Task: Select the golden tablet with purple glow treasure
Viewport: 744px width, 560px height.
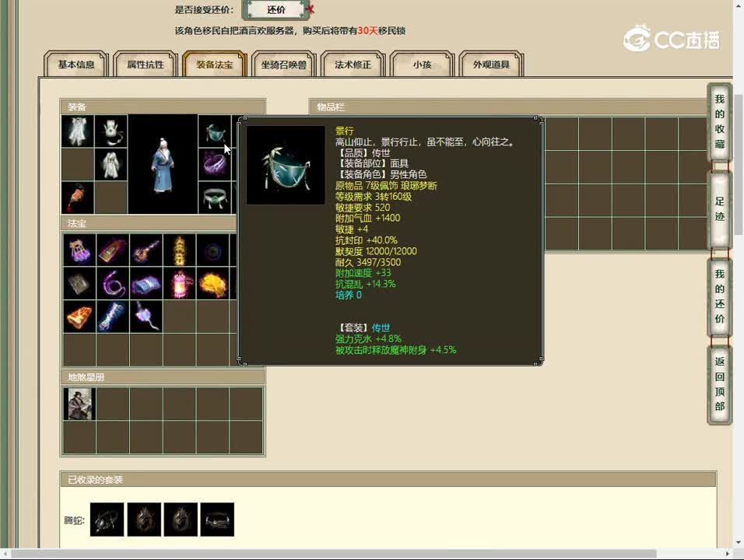Action: pos(113,250)
